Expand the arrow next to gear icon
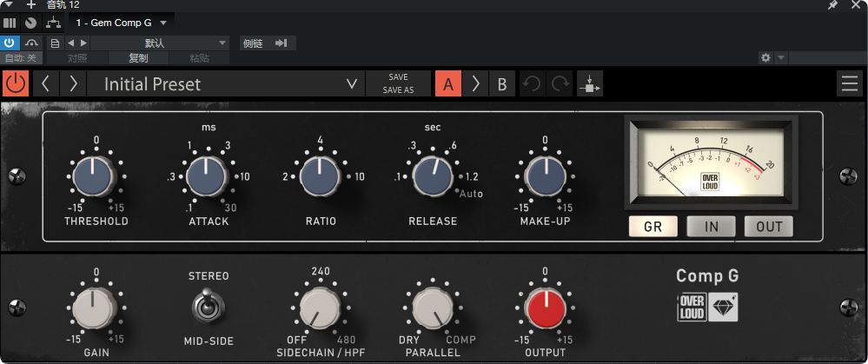The width and height of the screenshot is (868, 364). click(780, 57)
